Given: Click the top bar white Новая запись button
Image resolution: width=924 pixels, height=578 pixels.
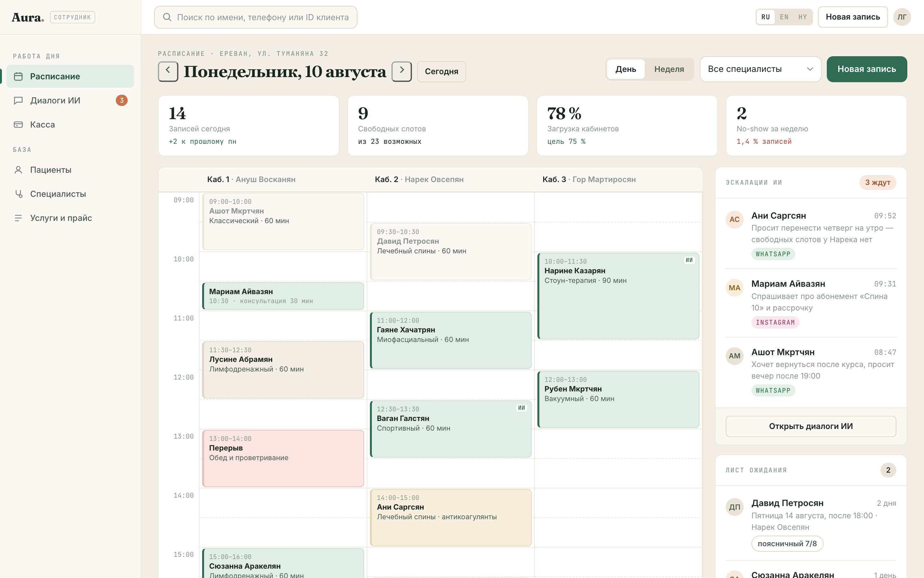Looking at the screenshot, I should coord(852,17).
